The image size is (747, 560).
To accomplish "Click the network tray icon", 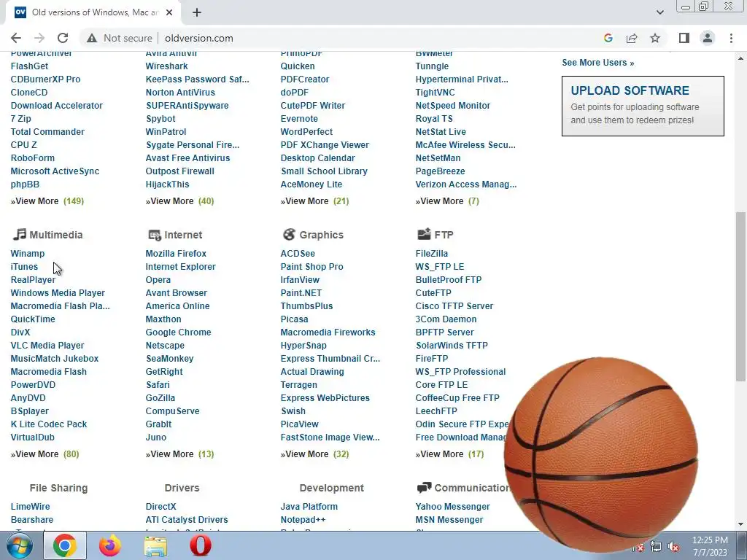I will click(656, 548).
